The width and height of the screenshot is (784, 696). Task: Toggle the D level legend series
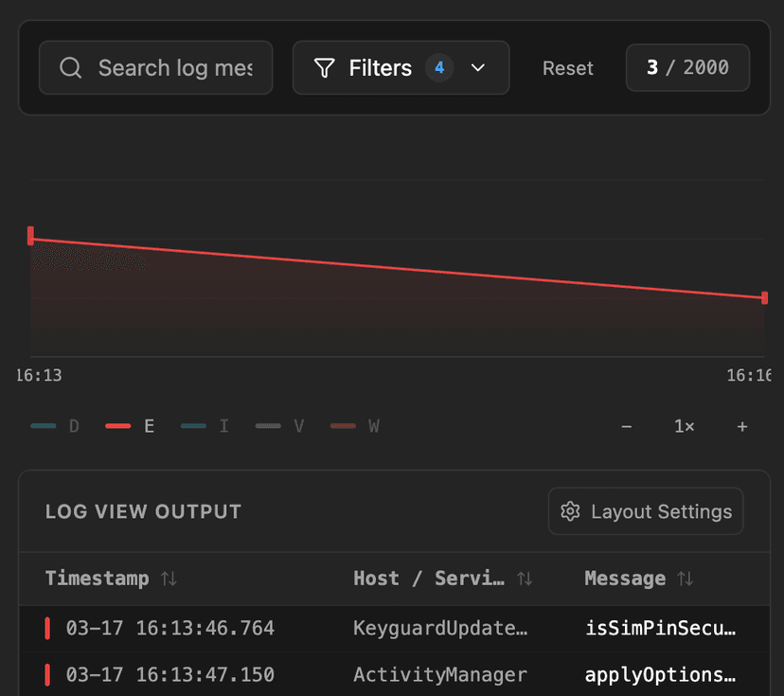[55, 426]
